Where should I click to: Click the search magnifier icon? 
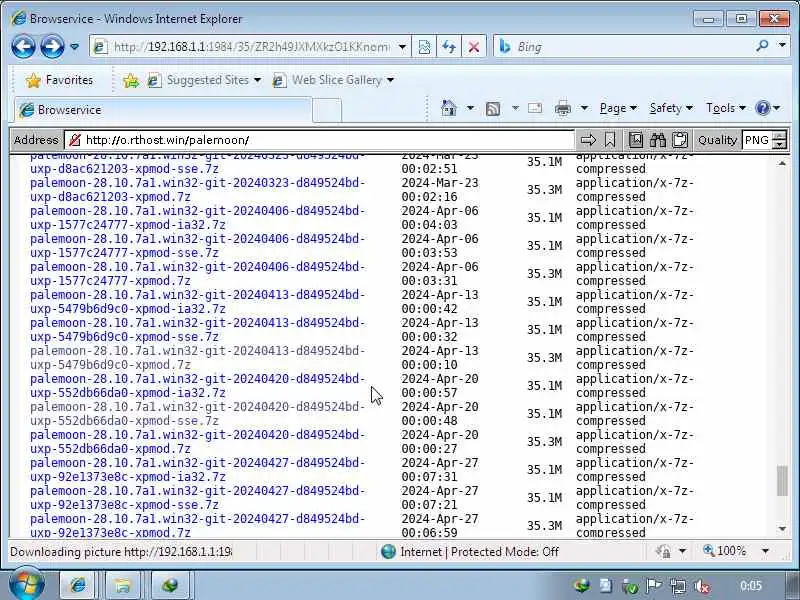[x=762, y=46]
